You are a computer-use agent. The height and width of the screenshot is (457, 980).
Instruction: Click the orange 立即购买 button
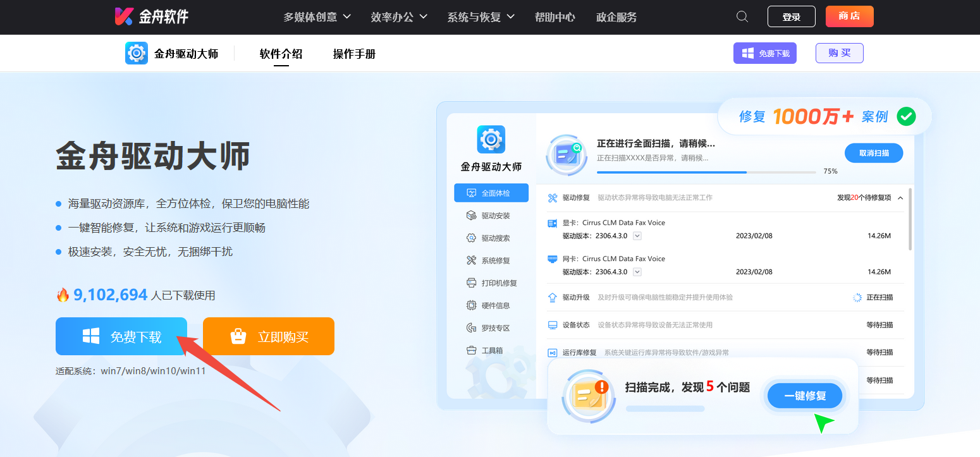coord(269,336)
